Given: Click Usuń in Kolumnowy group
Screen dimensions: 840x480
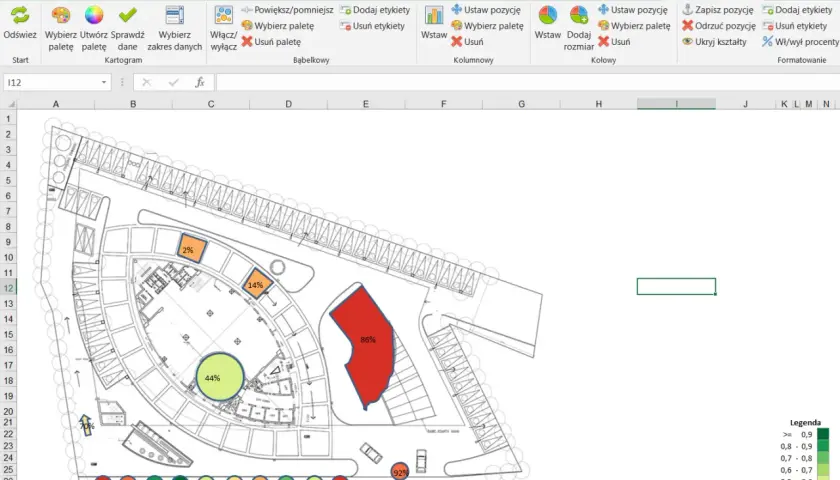Looking at the screenshot, I should click(468, 41).
